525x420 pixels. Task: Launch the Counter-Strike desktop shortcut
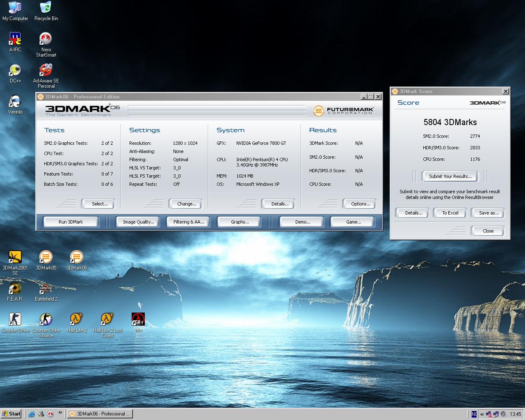[x=15, y=323]
